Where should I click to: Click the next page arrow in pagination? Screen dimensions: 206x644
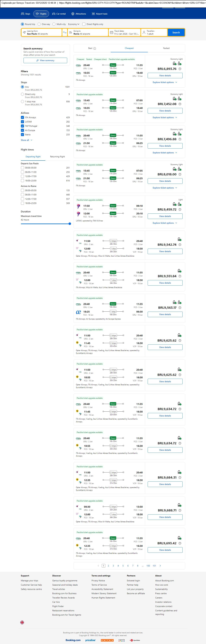[160, 566]
